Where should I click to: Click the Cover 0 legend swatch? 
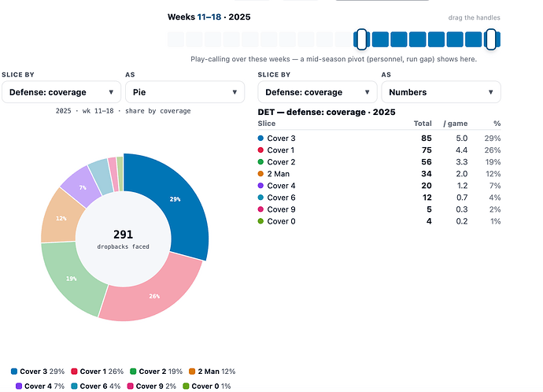coord(186,386)
